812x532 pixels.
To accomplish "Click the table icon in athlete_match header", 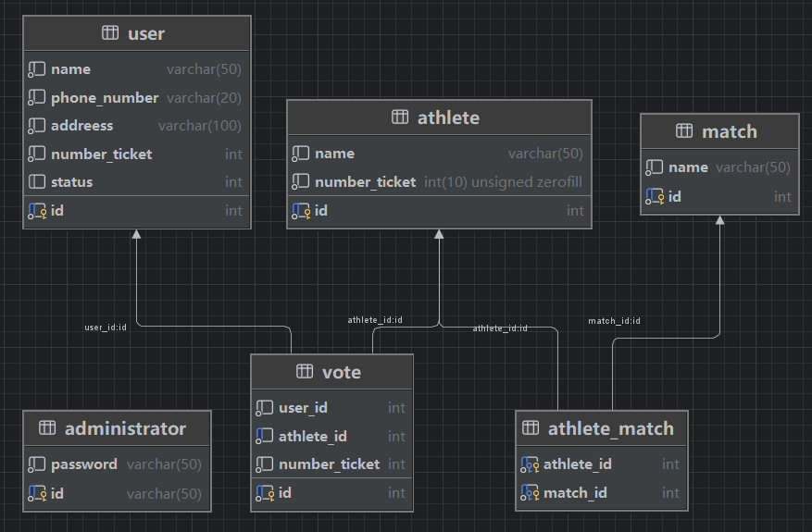I will point(531,428).
